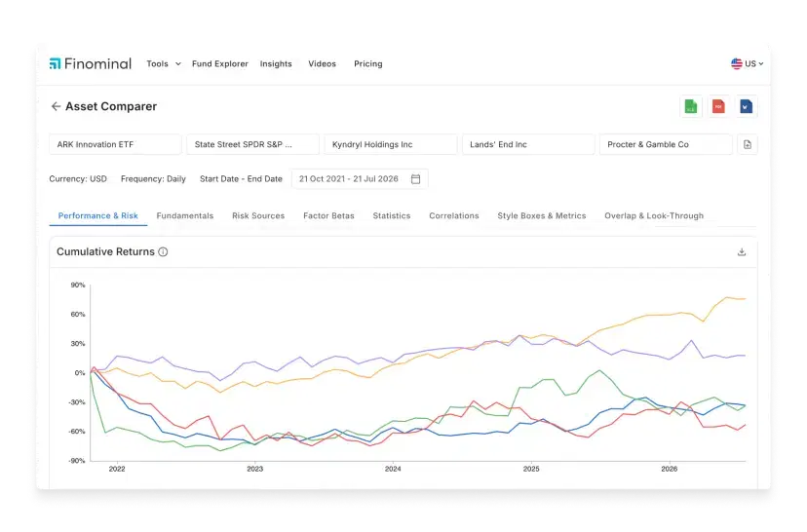Click the 2024 x-axis label
This screenshot has height=532, width=807.
(393, 470)
